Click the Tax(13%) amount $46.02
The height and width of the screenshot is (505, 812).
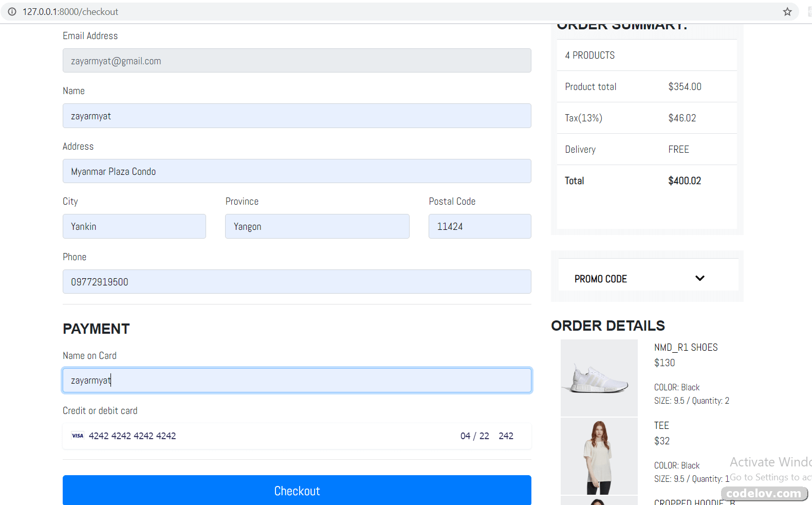click(x=682, y=118)
